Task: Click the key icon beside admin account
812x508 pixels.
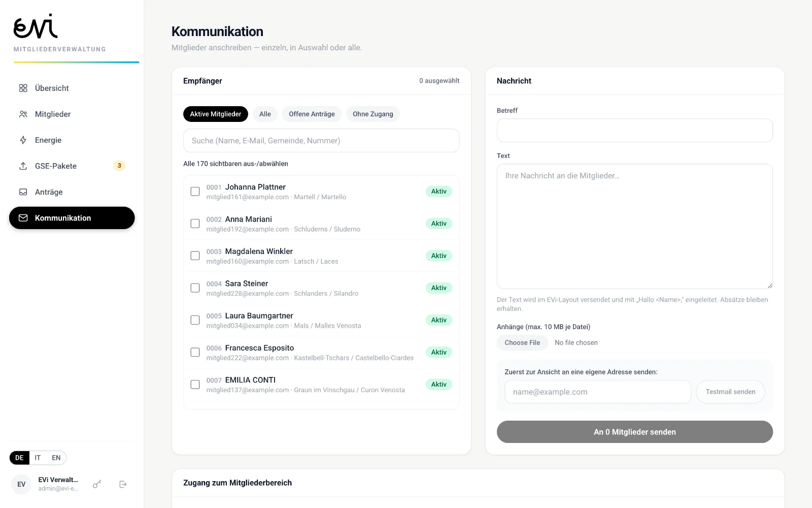Action: pyautogui.click(x=97, y=484)
